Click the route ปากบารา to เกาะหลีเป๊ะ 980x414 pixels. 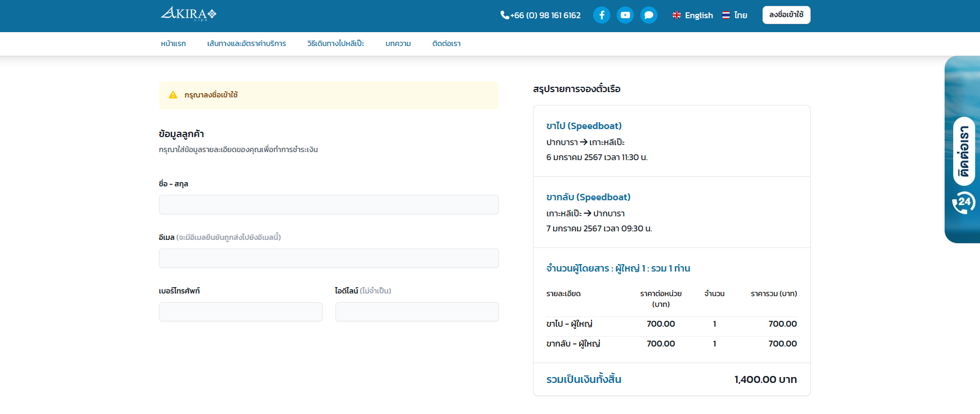point(586,142)
